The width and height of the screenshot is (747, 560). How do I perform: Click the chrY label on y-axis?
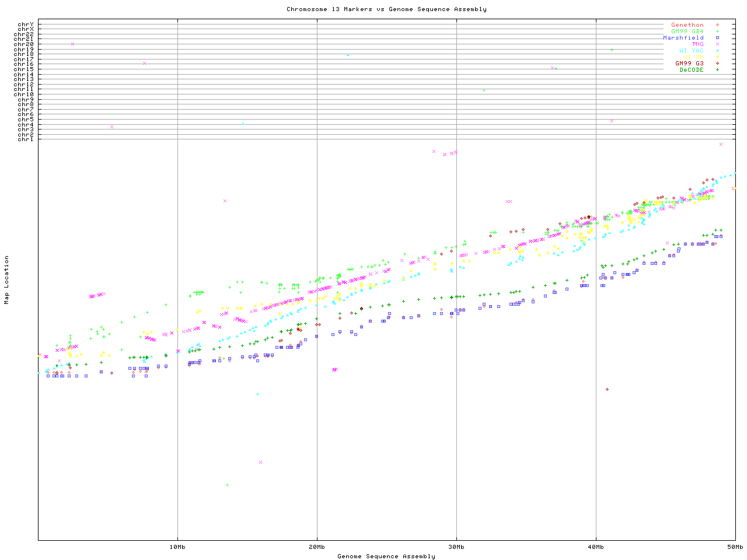pos(26,24)
